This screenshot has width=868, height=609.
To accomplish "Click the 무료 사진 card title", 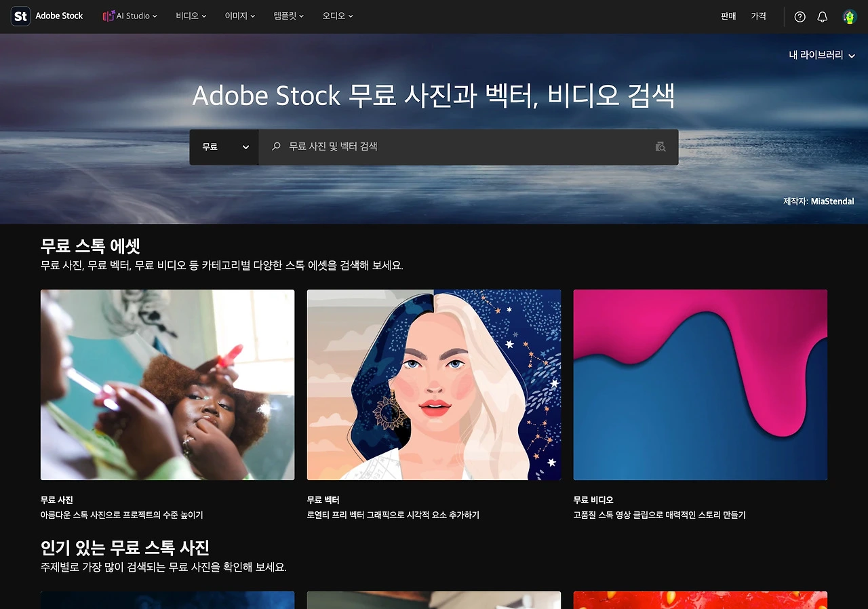I will point(57,500).
